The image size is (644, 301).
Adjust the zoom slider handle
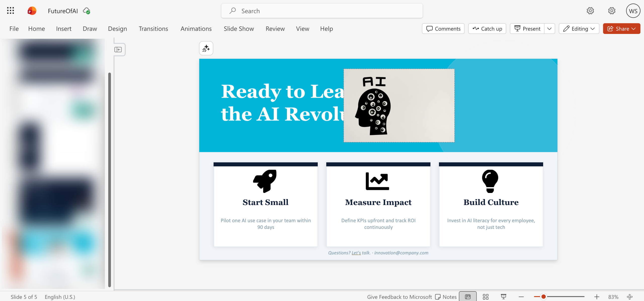point(543,297)
